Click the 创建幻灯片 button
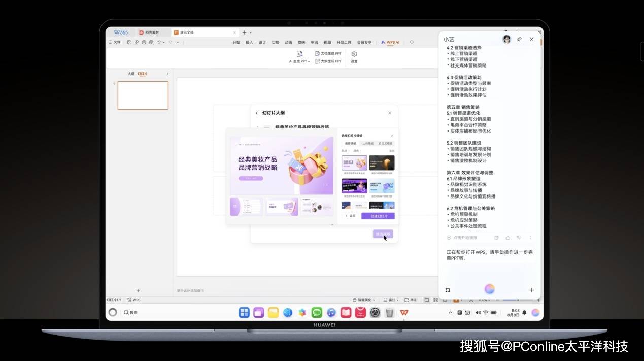The image size is (644, 361). [378, 216]
